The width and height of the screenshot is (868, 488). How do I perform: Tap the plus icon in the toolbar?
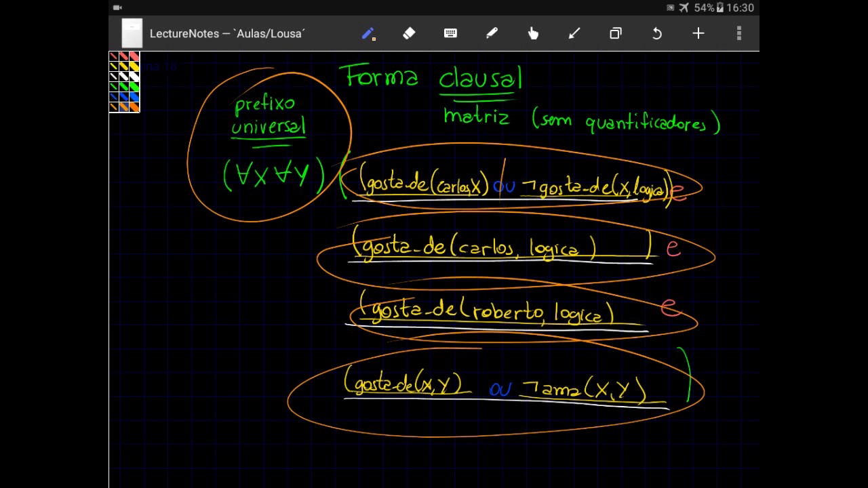(698, 33)
